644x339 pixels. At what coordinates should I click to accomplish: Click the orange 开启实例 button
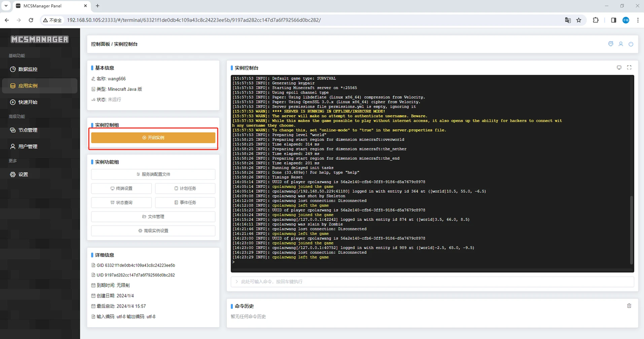coord(153,138)
